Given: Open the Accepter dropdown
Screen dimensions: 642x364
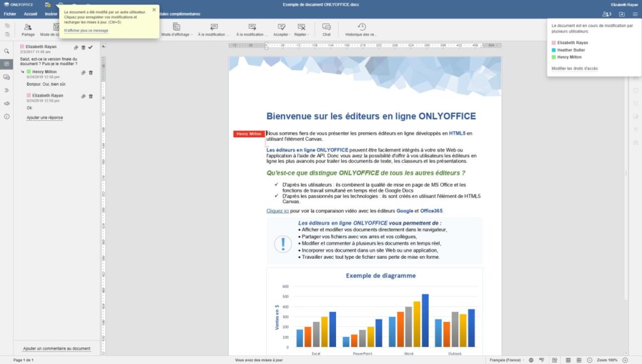Looking at the screenshot, I should point(282,30).
